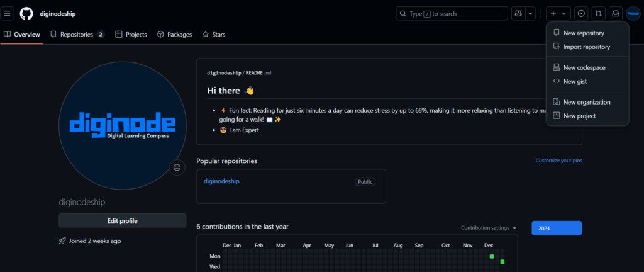Set status via smiley icon
Screen dimensions: 644x272
coord(177,167)
